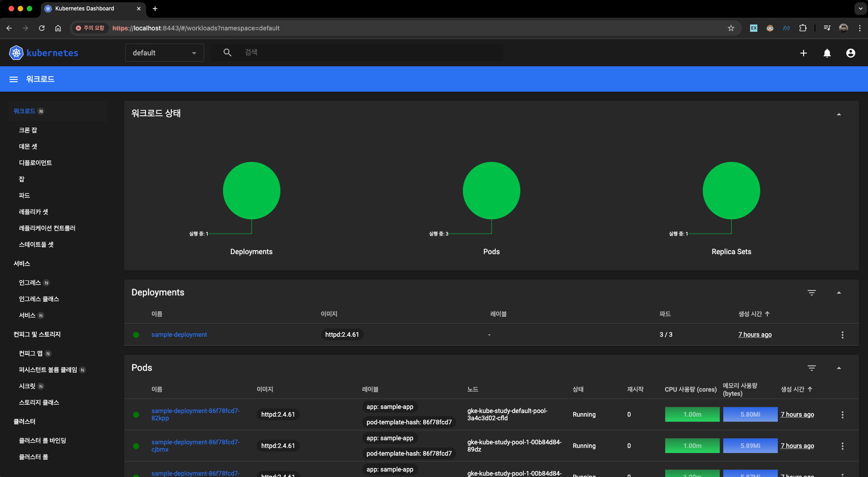Click the green CPU usage bar of first pod
Viewport: 868px width, 477px height.
(x=692, y=414)
